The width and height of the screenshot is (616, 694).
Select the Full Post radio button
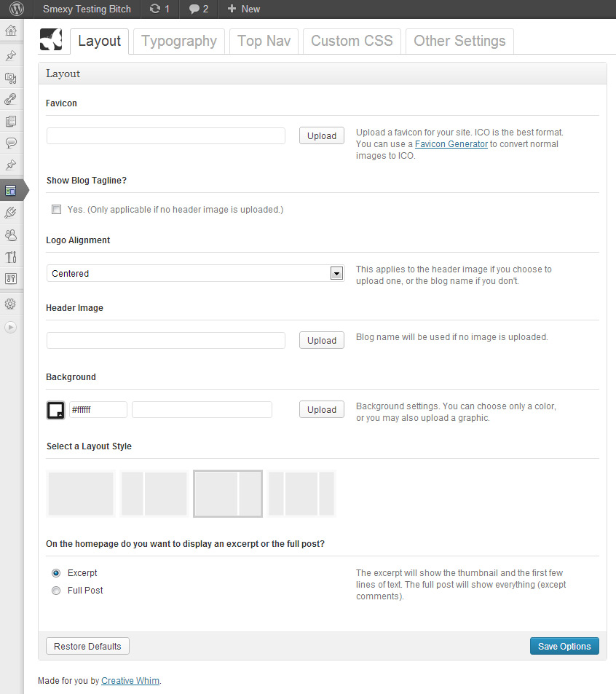(x=56, y=591)
